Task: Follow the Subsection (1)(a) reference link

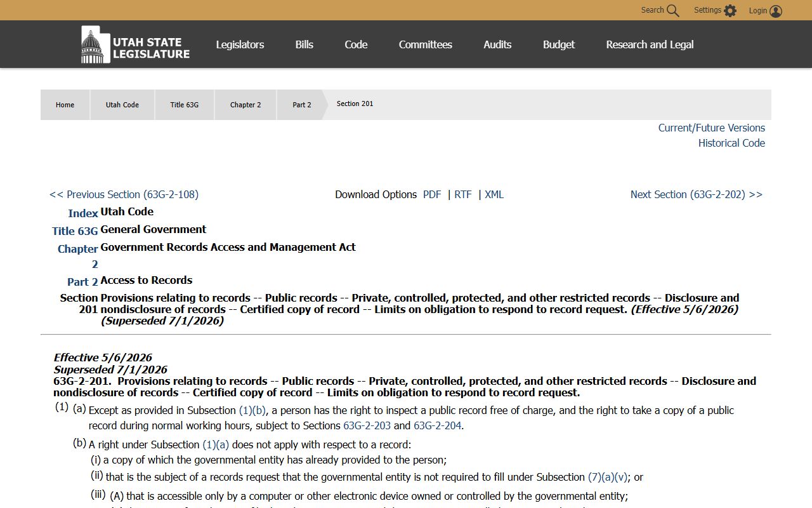Action: point(216,444)
